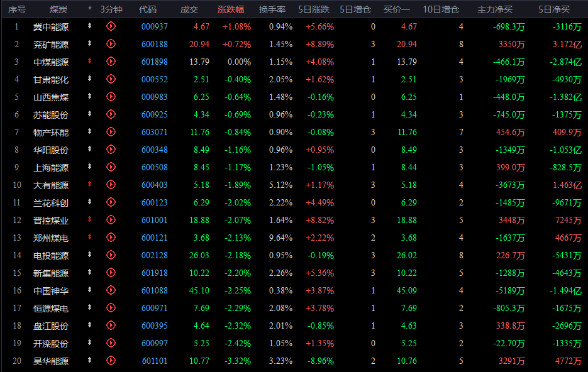Sort by the 涨跌幅 column header
Image resolution: width=588 pixels, height=372 pixels.
(231, 9)
